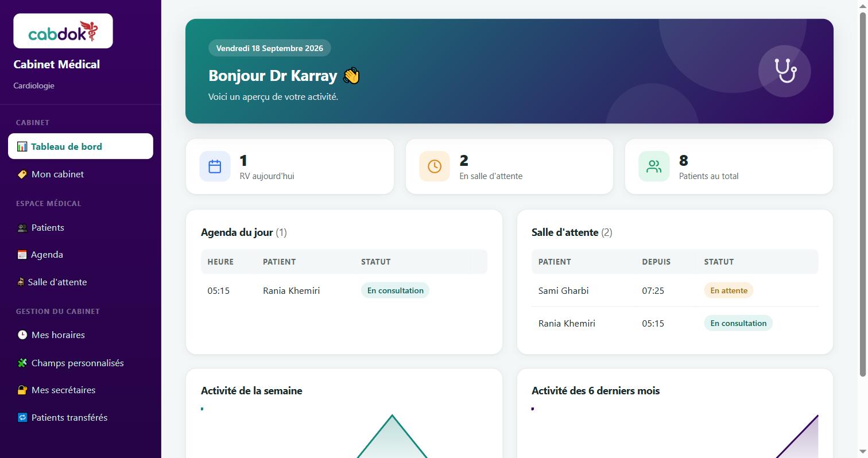868x458 pixels.
Task: Go to the Patients section
Action: click(x=80, y=228)
